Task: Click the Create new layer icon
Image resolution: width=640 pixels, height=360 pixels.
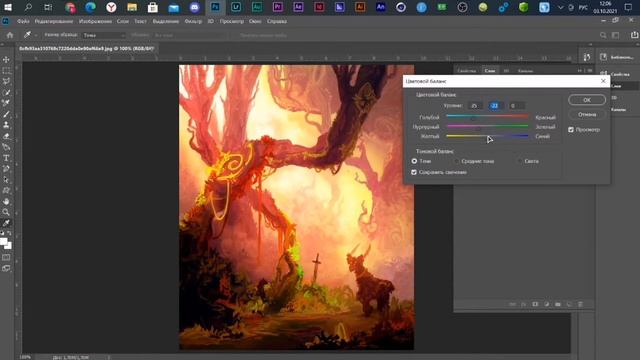Action: 569,304
